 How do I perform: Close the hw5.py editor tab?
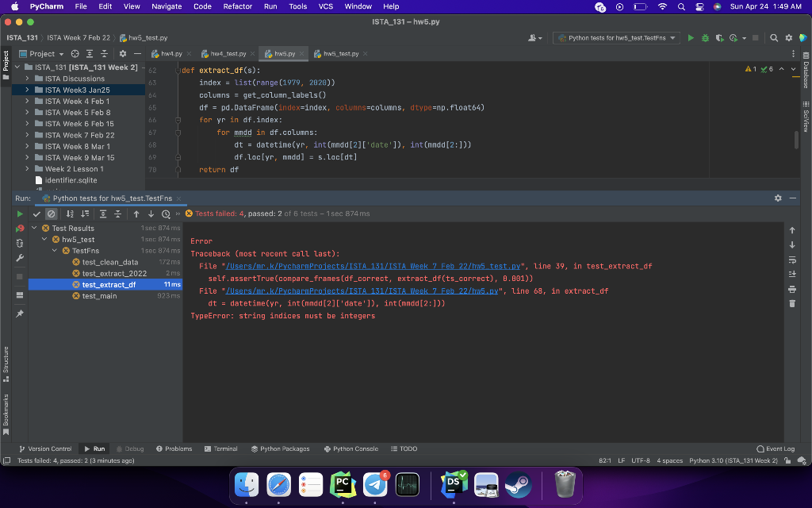[x=301, y=54]
